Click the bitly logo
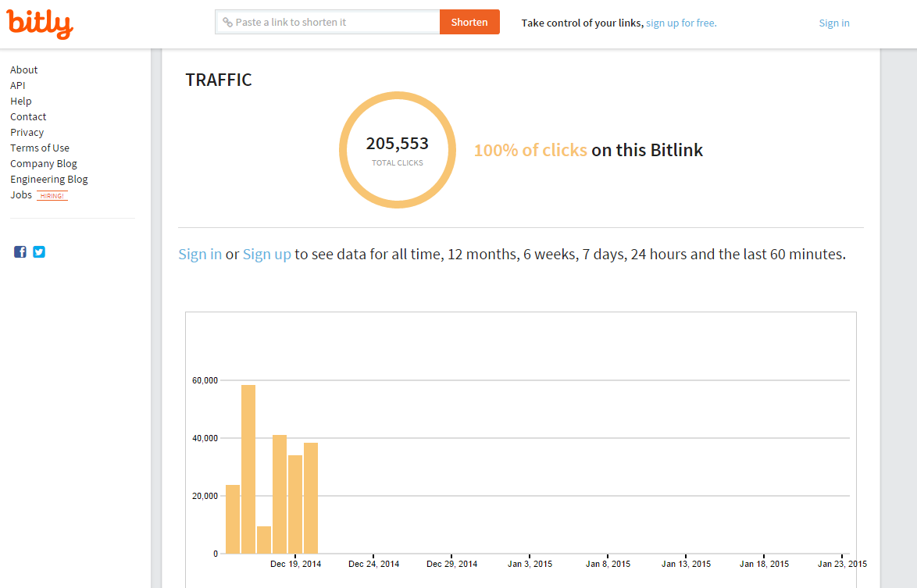The image size is (917, 588). click(40, 23)
